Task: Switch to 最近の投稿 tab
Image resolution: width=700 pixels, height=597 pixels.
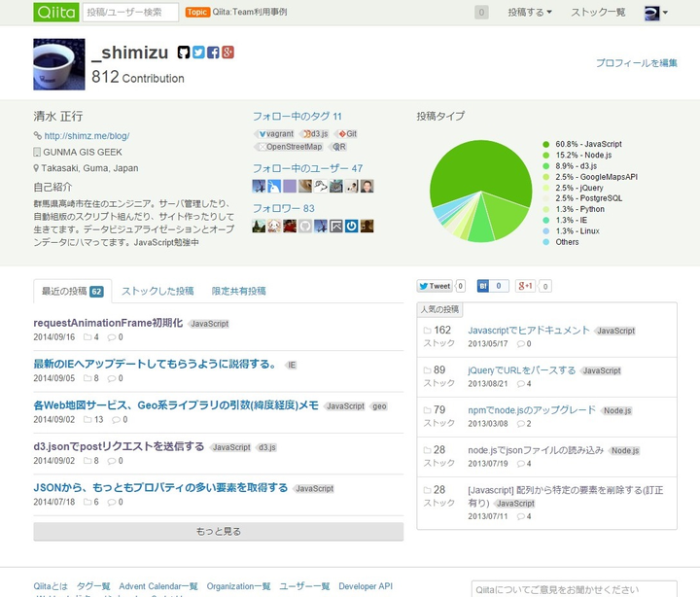Action: pyautogui.click(x=73, y=292)
